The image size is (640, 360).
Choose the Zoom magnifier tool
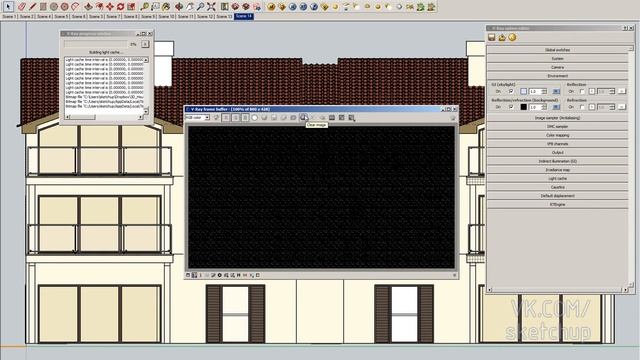(x=200, y=7)
